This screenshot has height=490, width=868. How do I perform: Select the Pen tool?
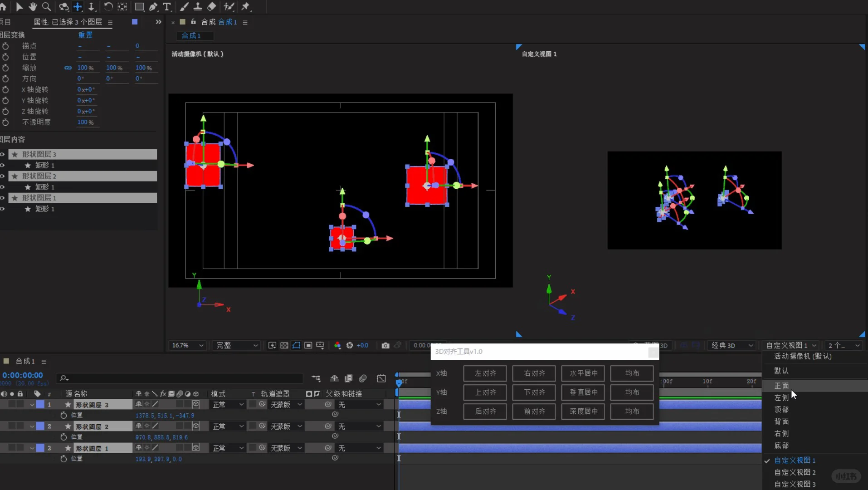tap(153, 6)
